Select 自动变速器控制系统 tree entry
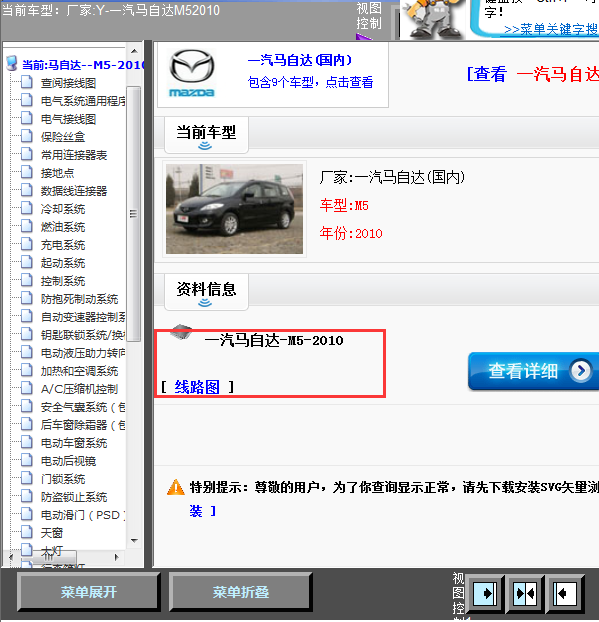The height and width of the screenshot is (622, 599). click(x=83, y=317)
